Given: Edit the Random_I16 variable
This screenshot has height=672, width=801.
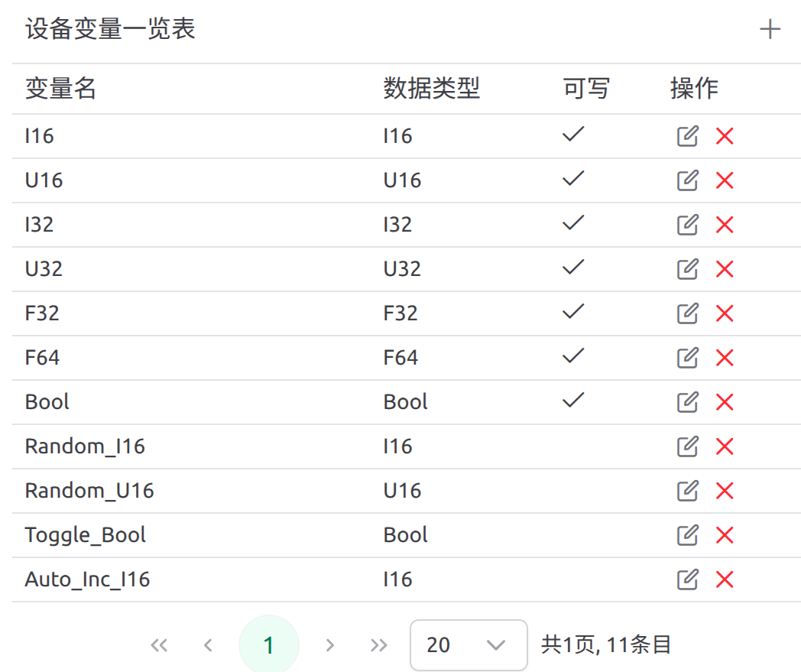Looking at the screenshot, I should [688, 446].
